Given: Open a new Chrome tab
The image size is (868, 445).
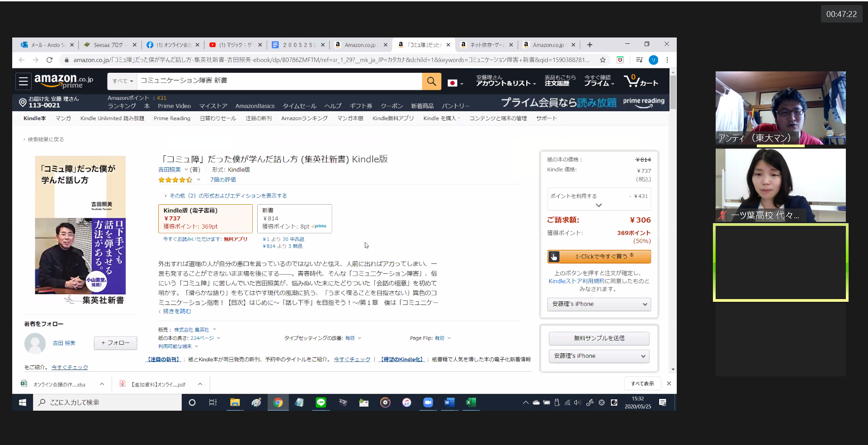Looking at the screenshot, I should [590, 45].
